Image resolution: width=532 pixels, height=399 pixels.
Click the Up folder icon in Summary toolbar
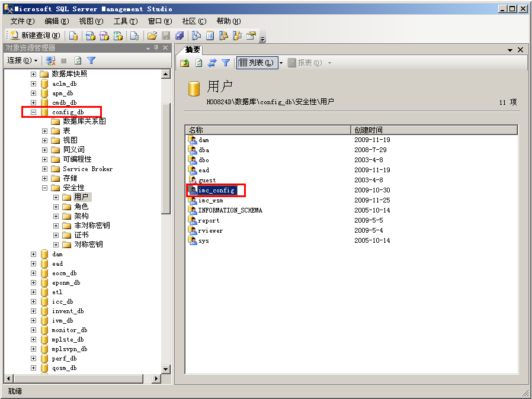[x=185, y=63]
